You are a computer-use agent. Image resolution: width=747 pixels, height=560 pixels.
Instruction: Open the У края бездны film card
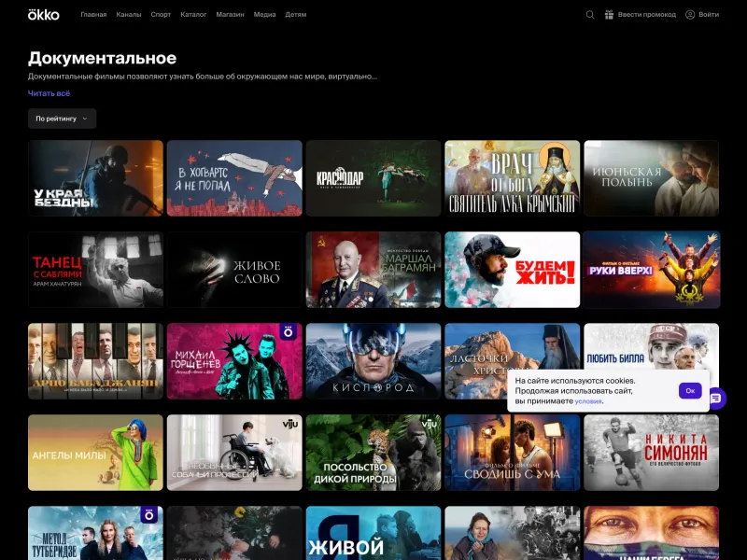(x=95, y=178)
